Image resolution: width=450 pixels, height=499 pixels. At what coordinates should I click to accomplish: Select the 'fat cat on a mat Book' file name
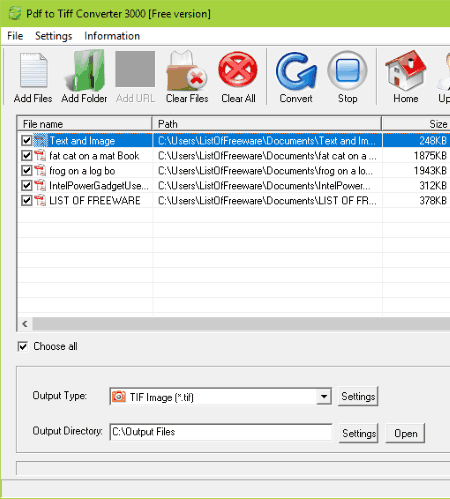tap(94, 156)
